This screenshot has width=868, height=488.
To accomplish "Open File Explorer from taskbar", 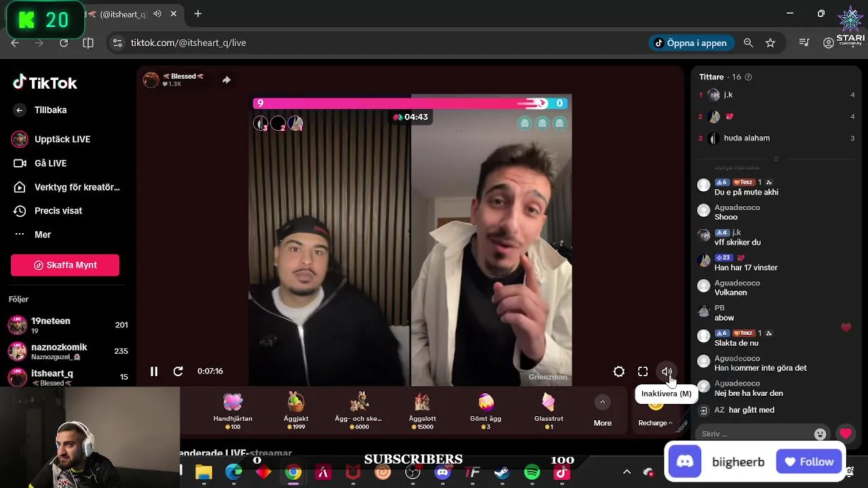I will click(x=203, y=472).
